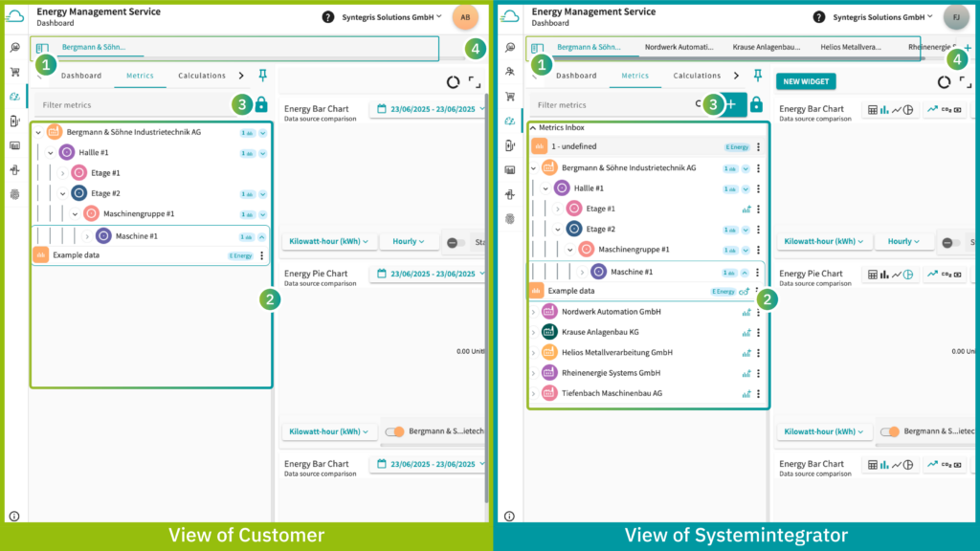980x551 pixels.
Task: Select the Maschine #1 row in the Systemintegrator view tree
Action: click(648, 273)
